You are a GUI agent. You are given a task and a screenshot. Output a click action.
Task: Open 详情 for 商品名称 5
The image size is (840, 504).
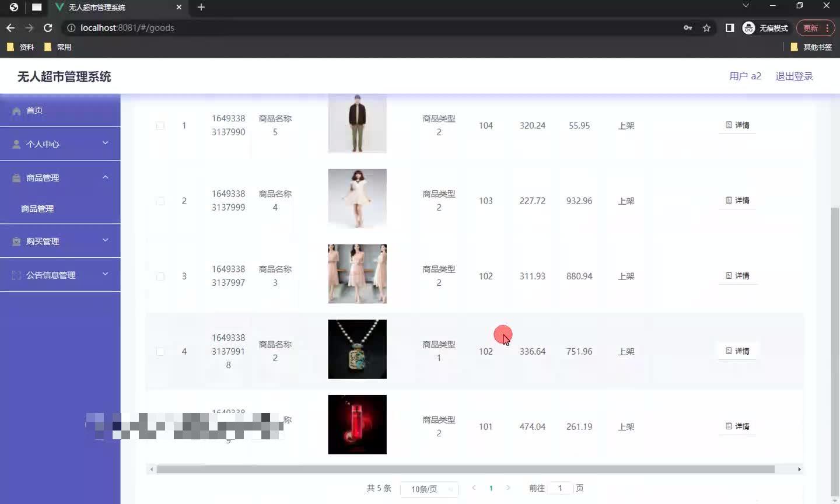tap(737, 125)
